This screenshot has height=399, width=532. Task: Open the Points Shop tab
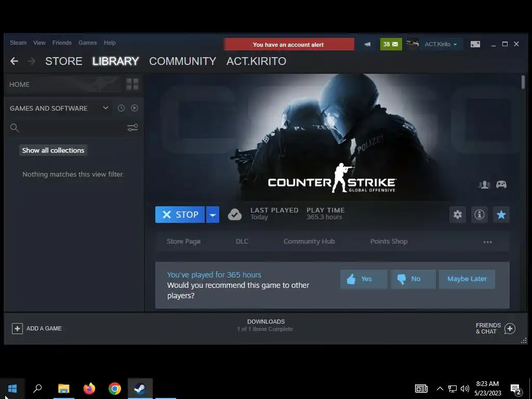pos(389,241)
